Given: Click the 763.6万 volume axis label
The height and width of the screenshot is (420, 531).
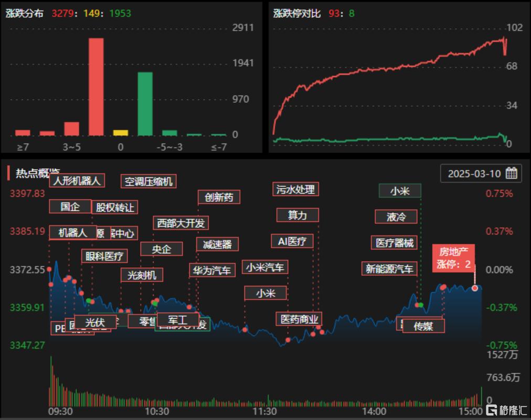Looking at the screenshot, I should (x=503, y=378).
